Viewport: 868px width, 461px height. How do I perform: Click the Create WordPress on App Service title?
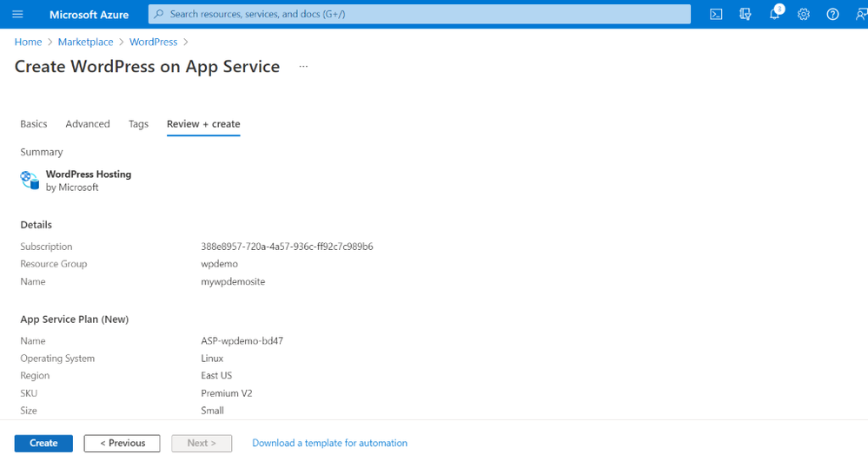tap(147, 66)
